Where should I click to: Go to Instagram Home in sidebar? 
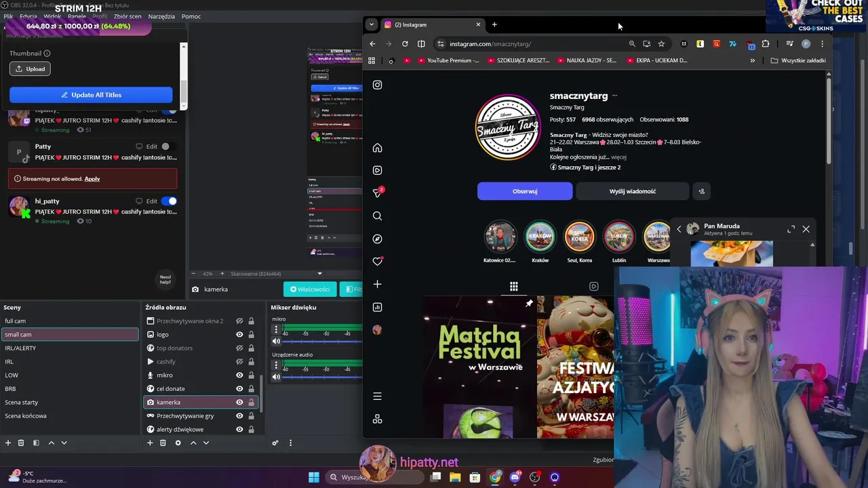coord(377,148)
